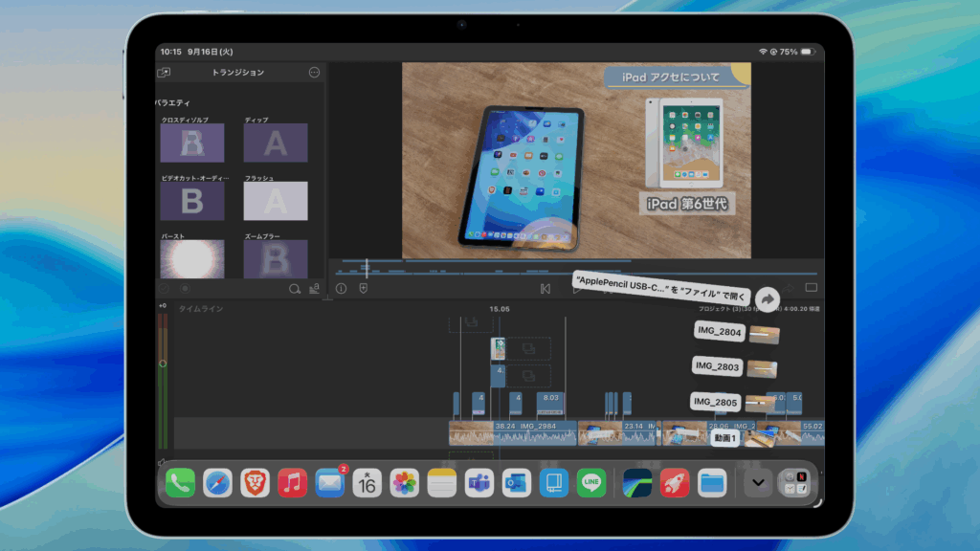This screenshot has width=980, height=551.
Task: Tap the share arrow next to ファイルで開く
Action: (768, 299)
